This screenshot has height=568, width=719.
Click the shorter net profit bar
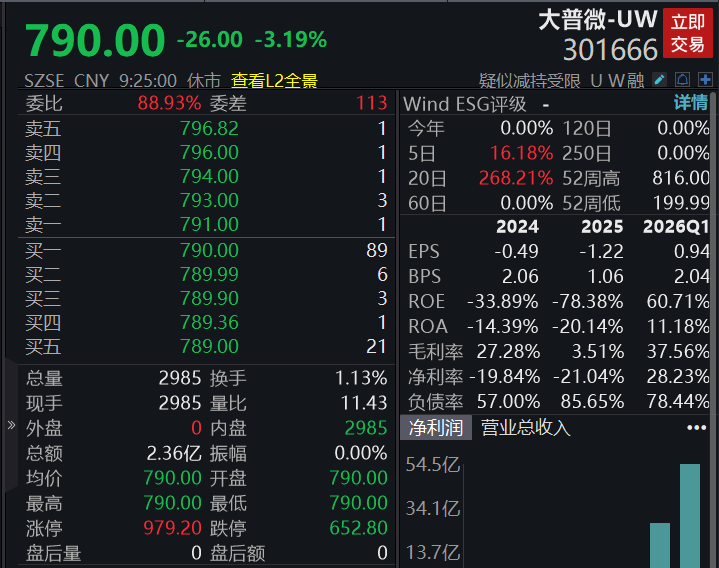[x=660, y=545]
